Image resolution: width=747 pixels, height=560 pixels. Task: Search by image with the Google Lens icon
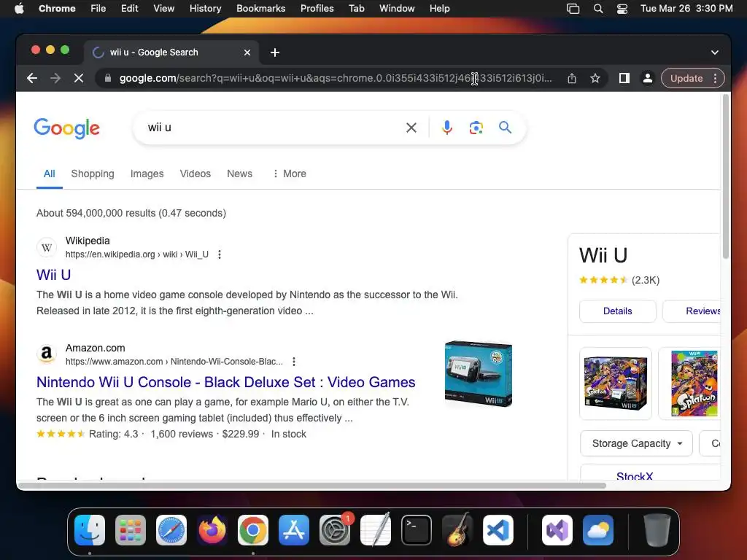[476, 128]
